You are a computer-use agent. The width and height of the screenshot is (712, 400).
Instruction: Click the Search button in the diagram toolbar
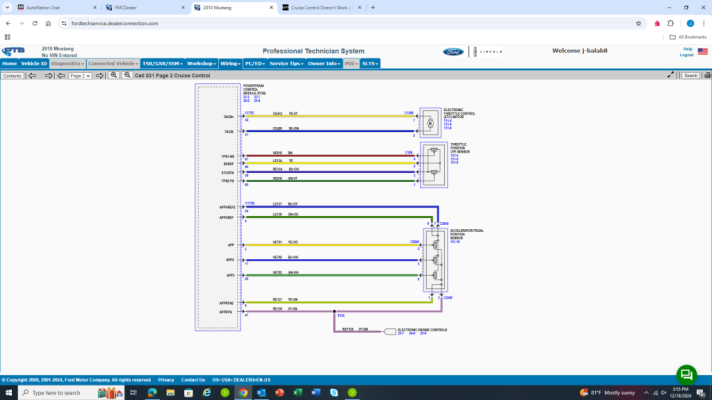[x=690, y=76]
